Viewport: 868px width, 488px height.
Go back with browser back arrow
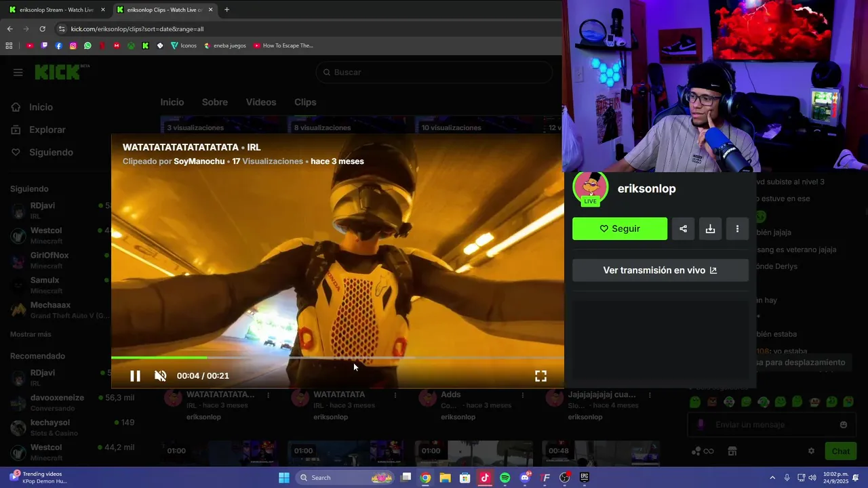click(x=9, y=29)
